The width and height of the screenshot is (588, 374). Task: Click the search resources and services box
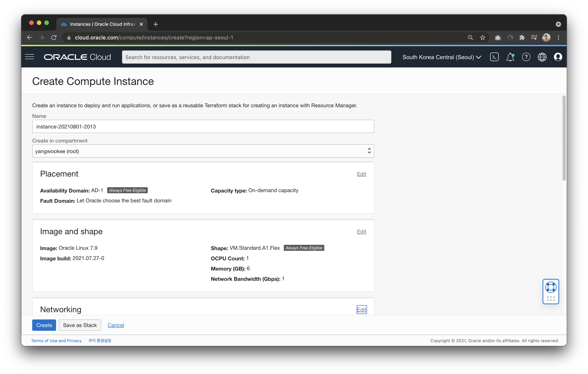[256, 57]
